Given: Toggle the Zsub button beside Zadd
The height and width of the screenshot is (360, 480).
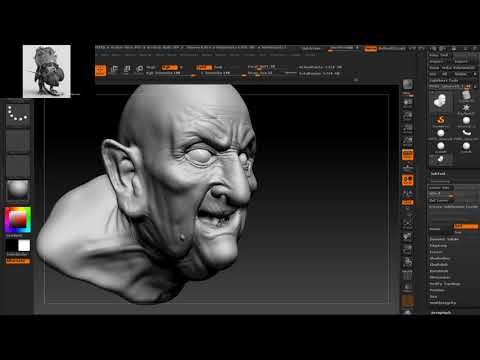Looking at the screenshot, I should [219, 67].
